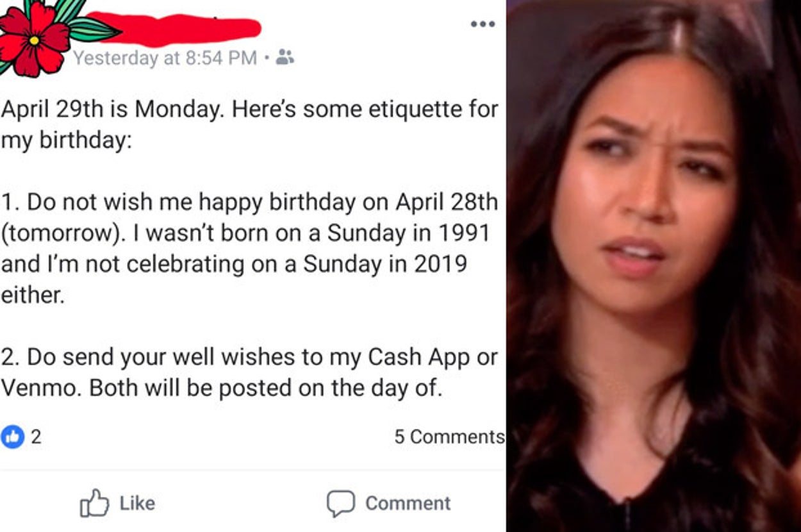This screenshot has height=532, width=801.
Task: Click the friends audience icon beside timestamp
Action: click(285, 58)
